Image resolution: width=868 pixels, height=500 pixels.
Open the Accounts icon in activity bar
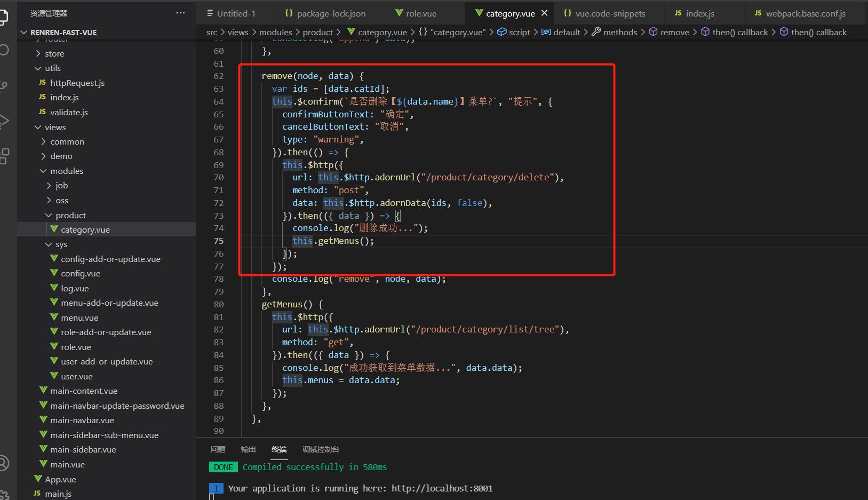4,463
